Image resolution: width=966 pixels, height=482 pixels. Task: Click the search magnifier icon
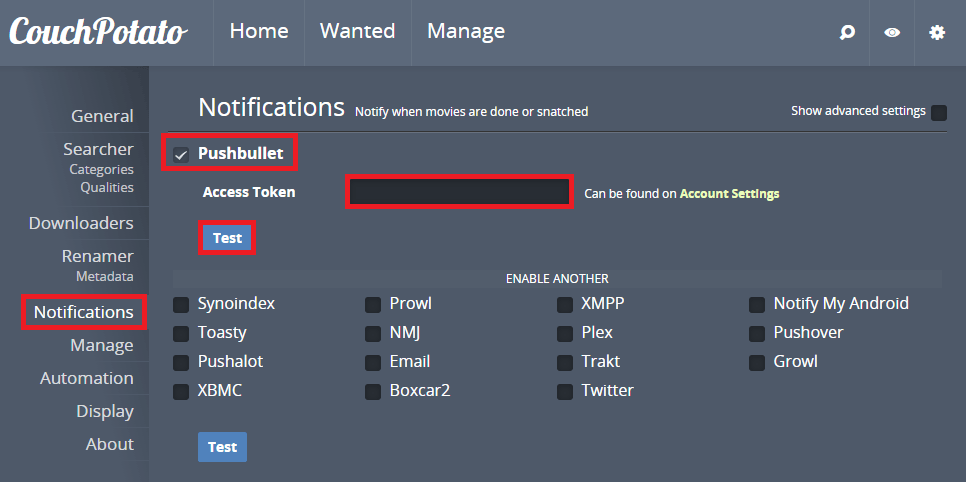coord(847,33)
